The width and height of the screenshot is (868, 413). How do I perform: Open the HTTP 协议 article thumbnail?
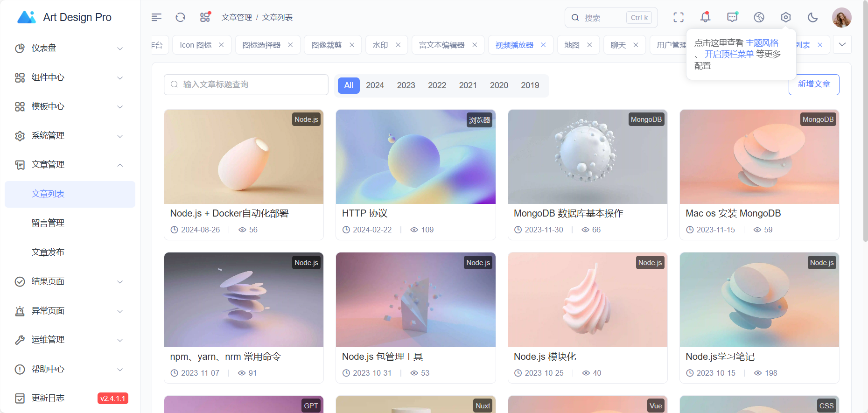point(415,157)
